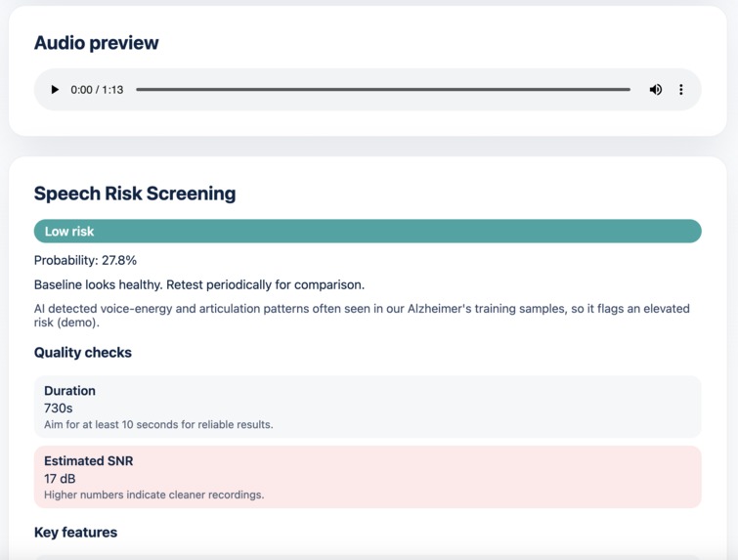Click the Speech Risk Screening heading
Image resolution: width=738 pixels, height=560 pixels.
135,194
